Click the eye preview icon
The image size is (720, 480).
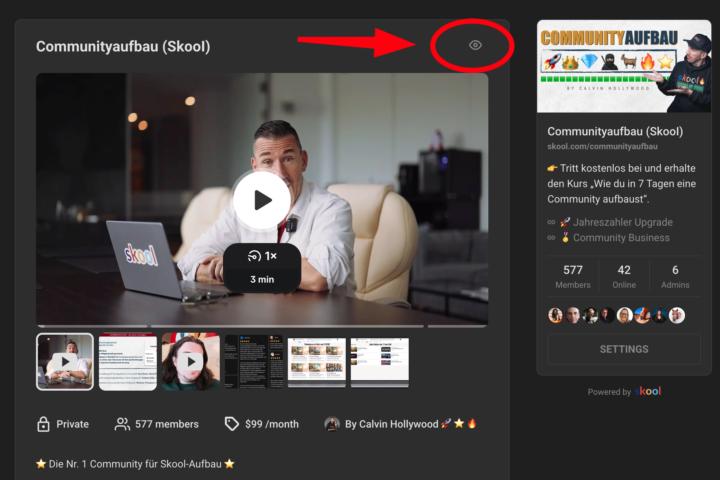coord(475,45)
